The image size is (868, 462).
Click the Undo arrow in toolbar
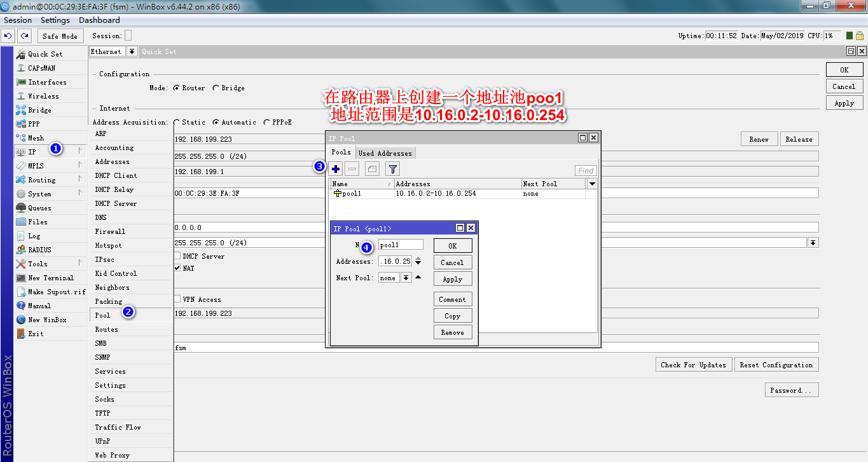click(x=9, y=36)
